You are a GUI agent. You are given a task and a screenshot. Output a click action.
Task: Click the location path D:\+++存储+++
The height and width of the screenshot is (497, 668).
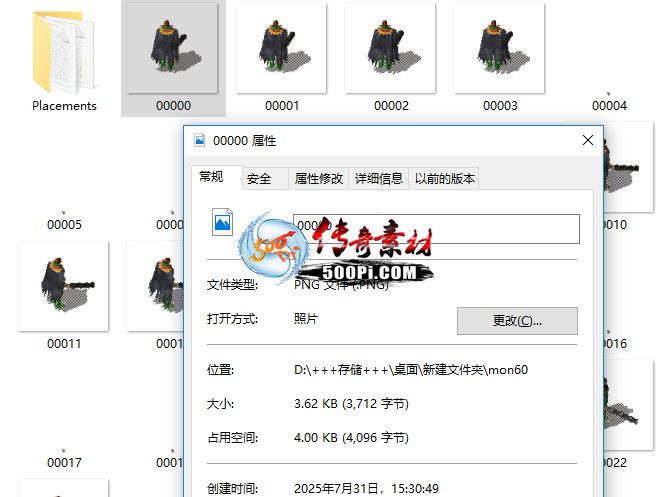click(411, 370)
